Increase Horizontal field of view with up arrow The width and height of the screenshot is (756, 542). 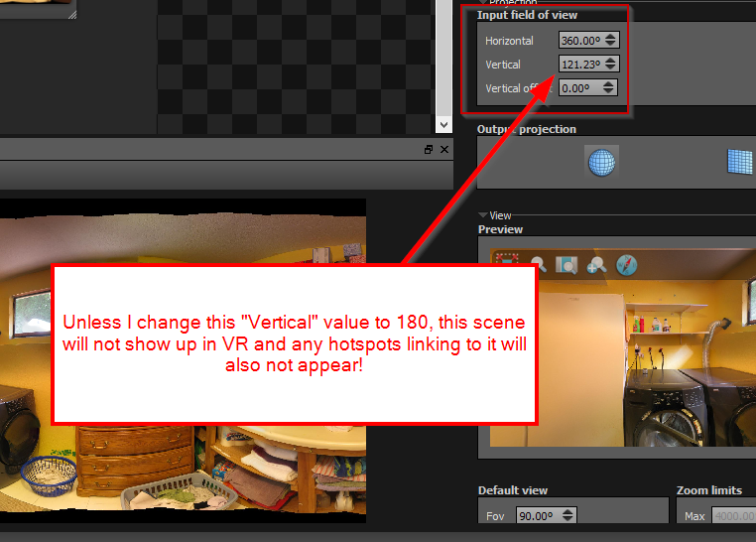pyautogui.click(x=611, y=36)
